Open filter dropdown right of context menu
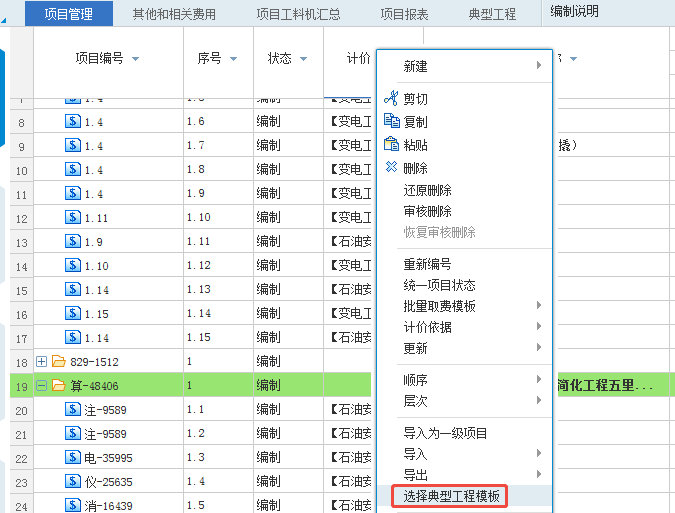Viewport: 675px width, 513px height. pos(573,59)
